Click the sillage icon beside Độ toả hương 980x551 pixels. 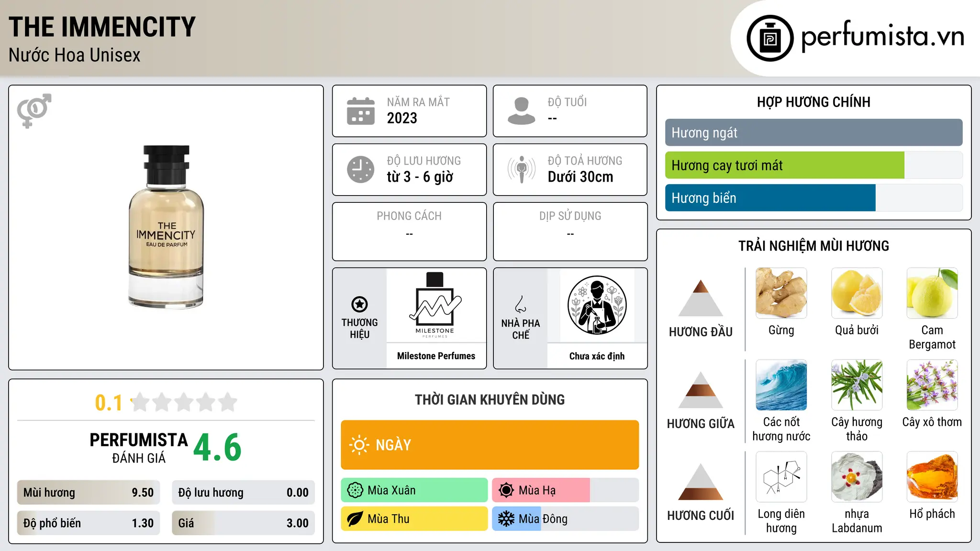[x=522, y=169]
